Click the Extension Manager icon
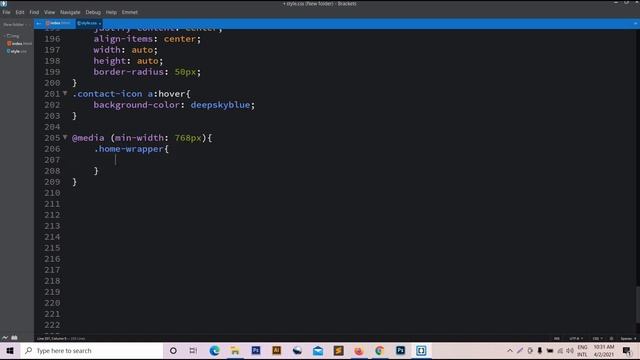Screen dimensions: 640x360 pos(14,338)
